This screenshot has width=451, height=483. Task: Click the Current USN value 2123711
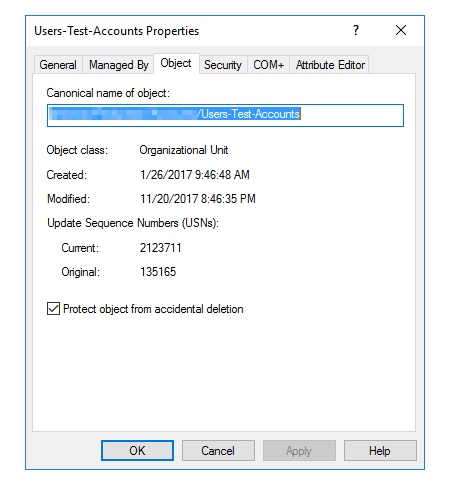tap(161, 248)
